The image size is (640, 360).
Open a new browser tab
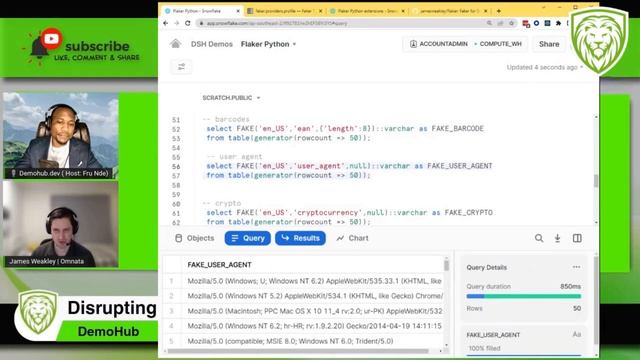pyautogui.click(x=498, y=11)
